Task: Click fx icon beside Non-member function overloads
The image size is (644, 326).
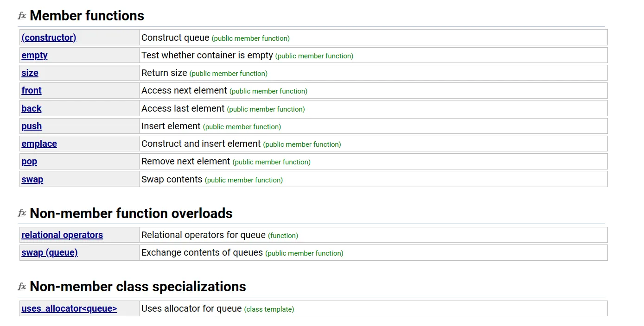Action: [22, 213]
